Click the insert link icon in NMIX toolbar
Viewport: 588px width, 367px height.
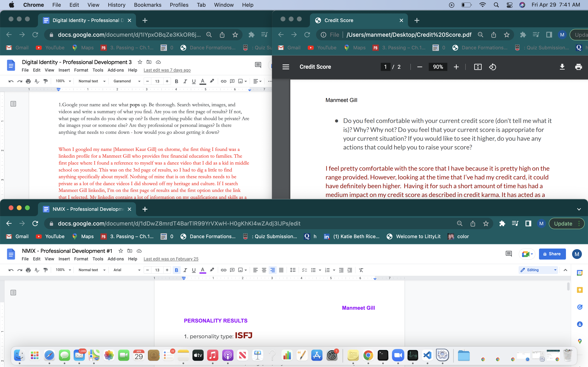click(x=223, y=270)
